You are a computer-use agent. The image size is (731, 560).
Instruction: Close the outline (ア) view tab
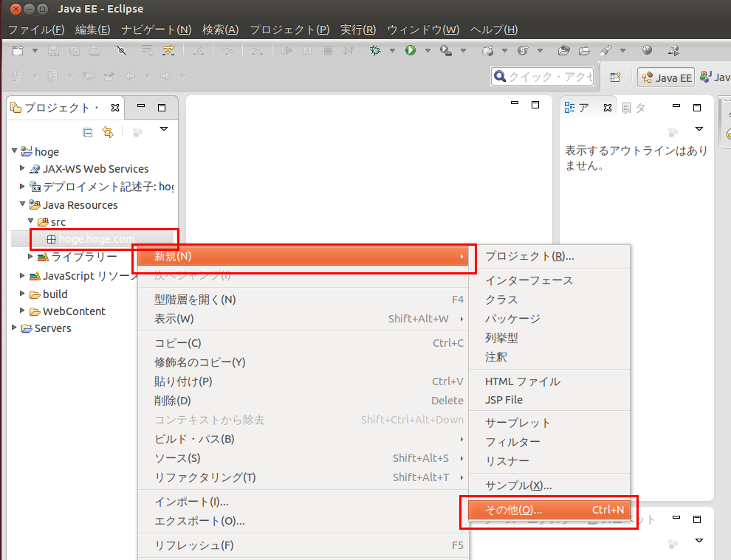608,108
